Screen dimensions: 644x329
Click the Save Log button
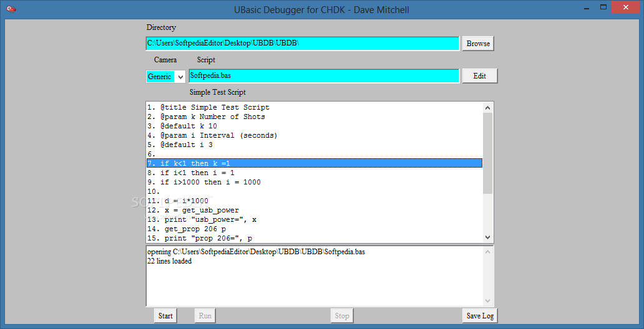(x=480, y=316)
